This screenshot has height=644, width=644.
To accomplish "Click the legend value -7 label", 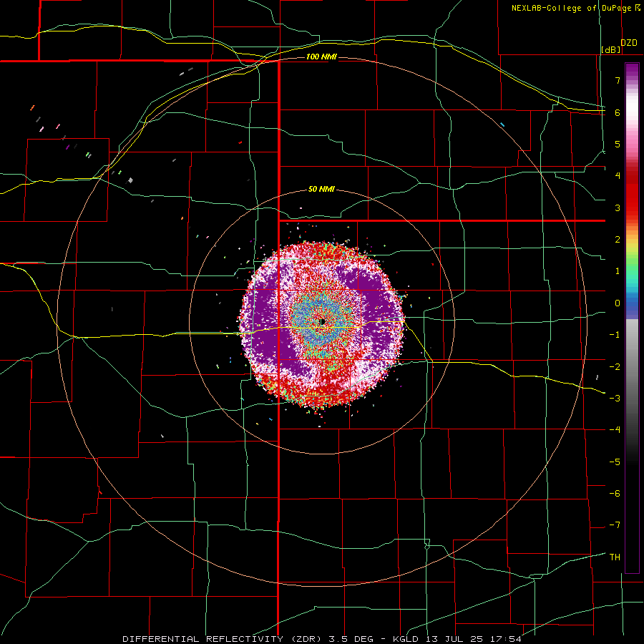I will [x=615, y=525].
